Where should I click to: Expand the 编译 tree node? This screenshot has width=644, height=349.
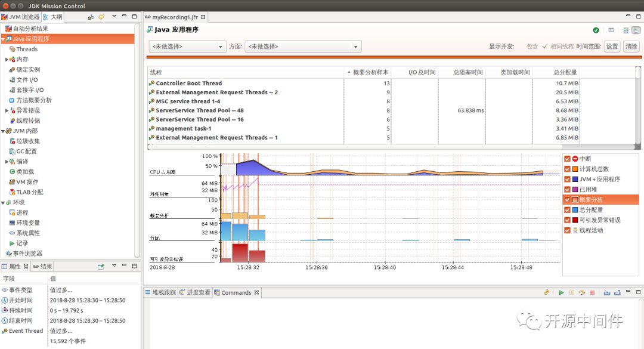[x=7, y=162]
